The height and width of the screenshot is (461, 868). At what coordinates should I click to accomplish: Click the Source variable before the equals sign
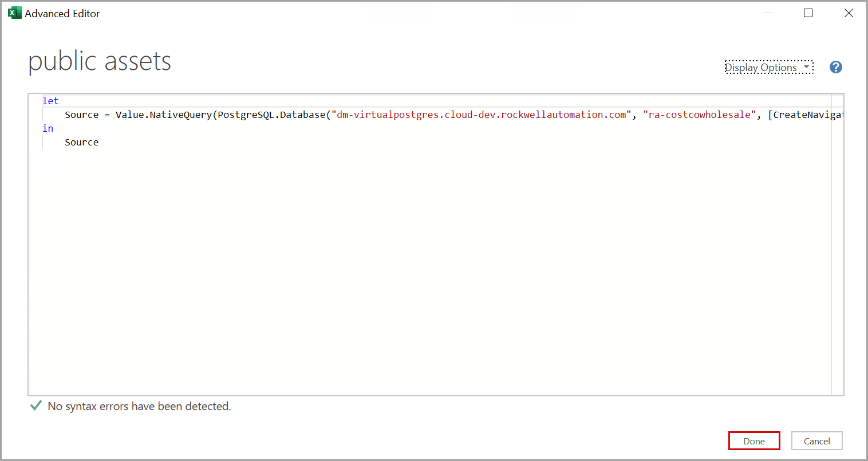click(81, 115)
